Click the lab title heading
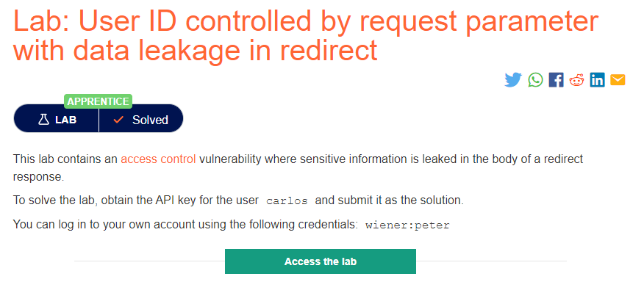The width and height of the screenshot is (644, 282). click(x=306, y=35)
